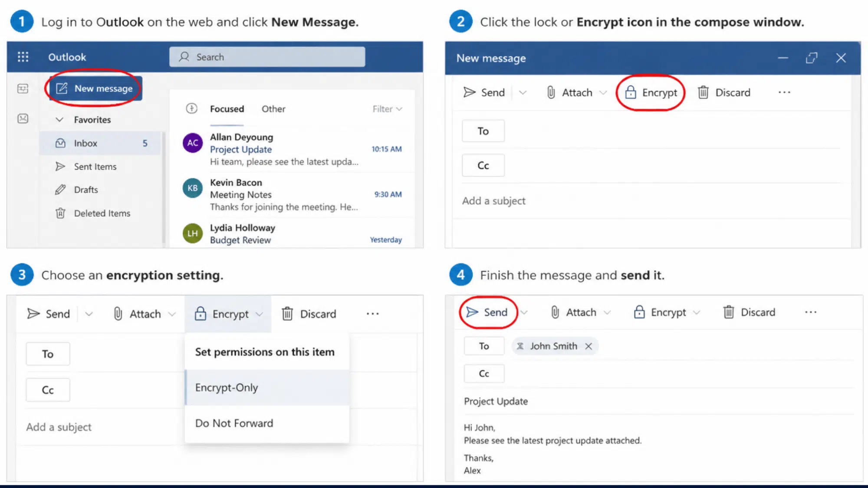The height and width of the screenshot is (488, 868).
Task: Minimize the New message window
Action: 783,58
